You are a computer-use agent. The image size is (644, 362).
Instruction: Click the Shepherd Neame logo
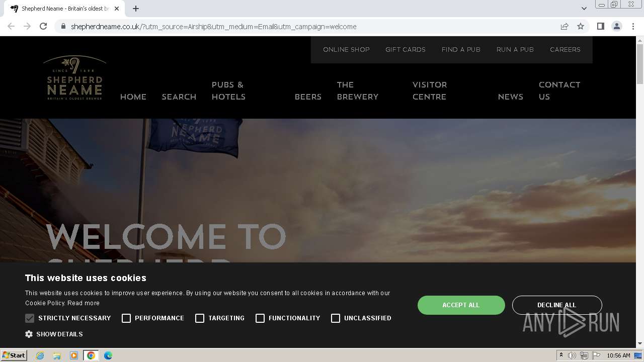74,78
